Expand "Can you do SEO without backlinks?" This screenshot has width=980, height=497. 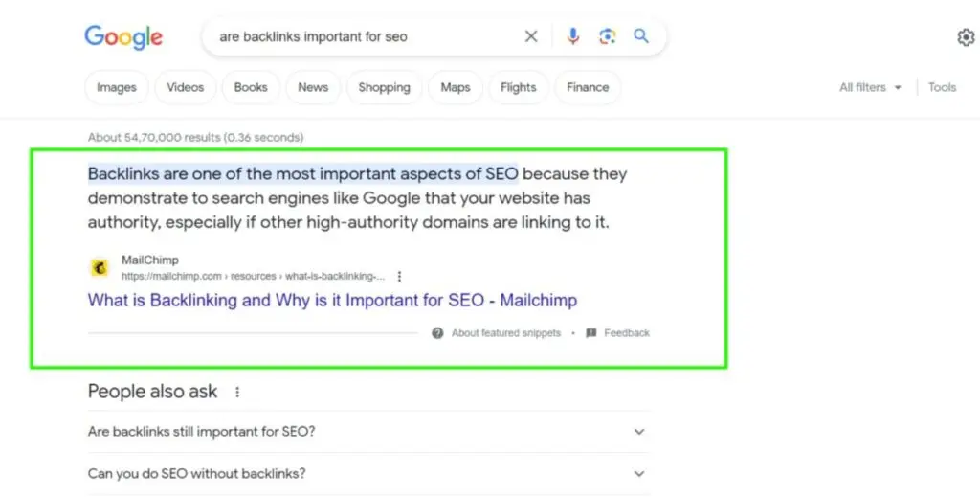click(639, 473)
